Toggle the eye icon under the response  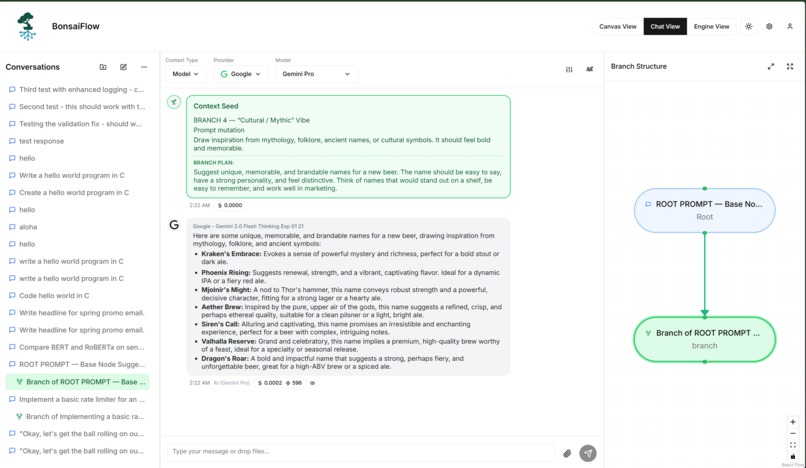312,383
